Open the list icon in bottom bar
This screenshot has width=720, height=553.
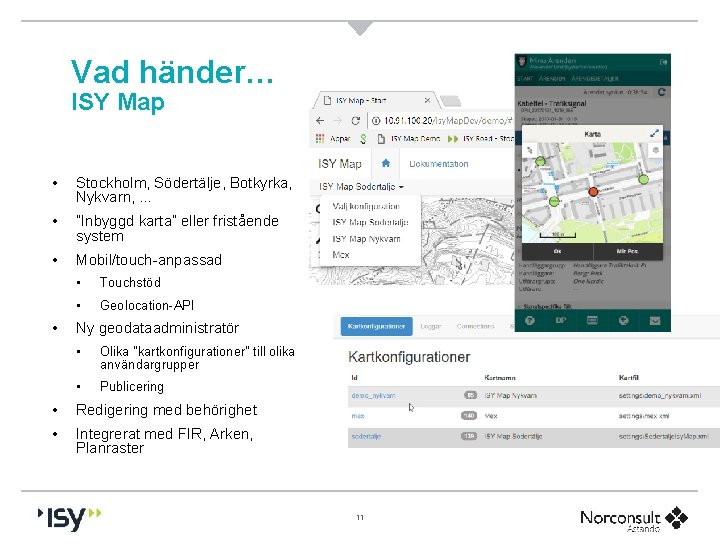[592, 321]
